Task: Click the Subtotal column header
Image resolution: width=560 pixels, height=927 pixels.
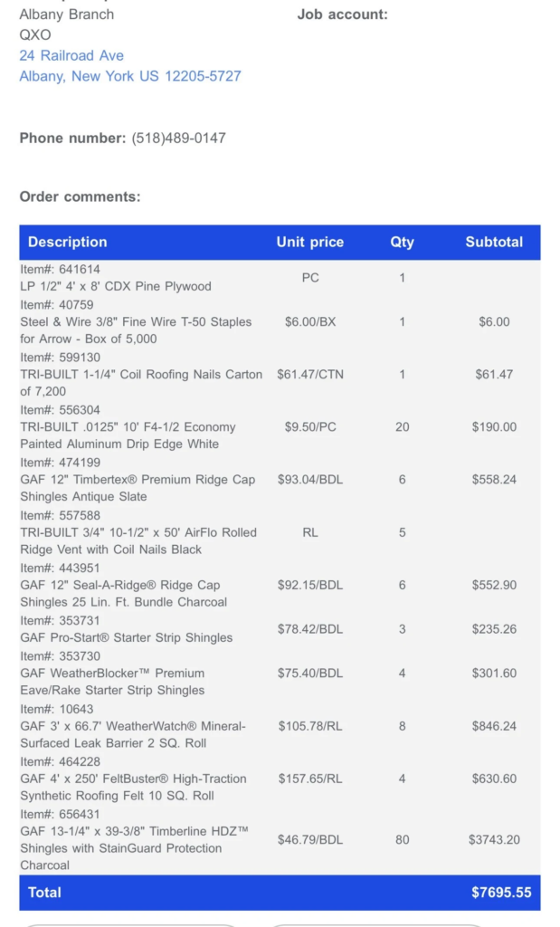Action: (x=494, y=242)
